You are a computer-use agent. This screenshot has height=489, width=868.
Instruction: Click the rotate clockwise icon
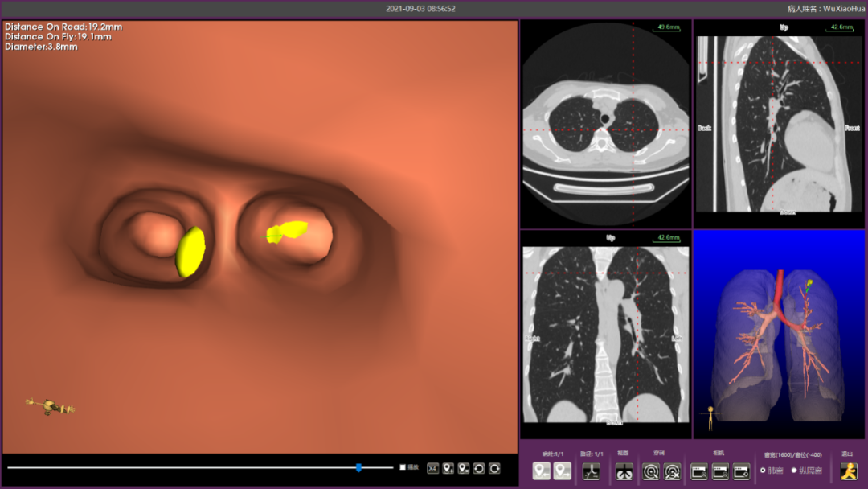495,469
